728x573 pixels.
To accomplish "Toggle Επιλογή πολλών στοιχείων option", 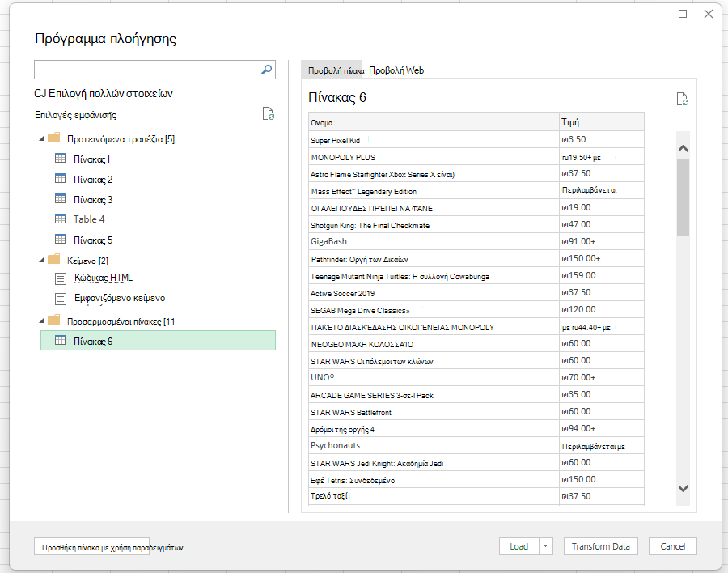I will (x=104, y=93).
